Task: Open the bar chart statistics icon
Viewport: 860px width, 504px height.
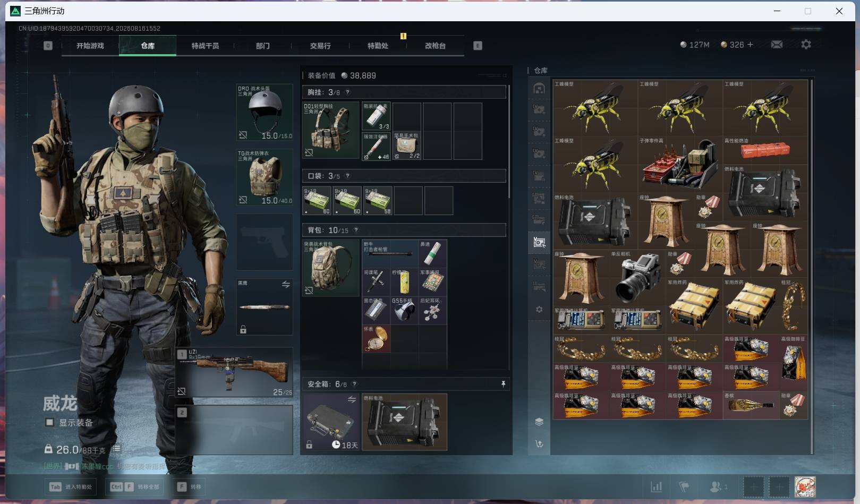Action: (x=657, y=486)
